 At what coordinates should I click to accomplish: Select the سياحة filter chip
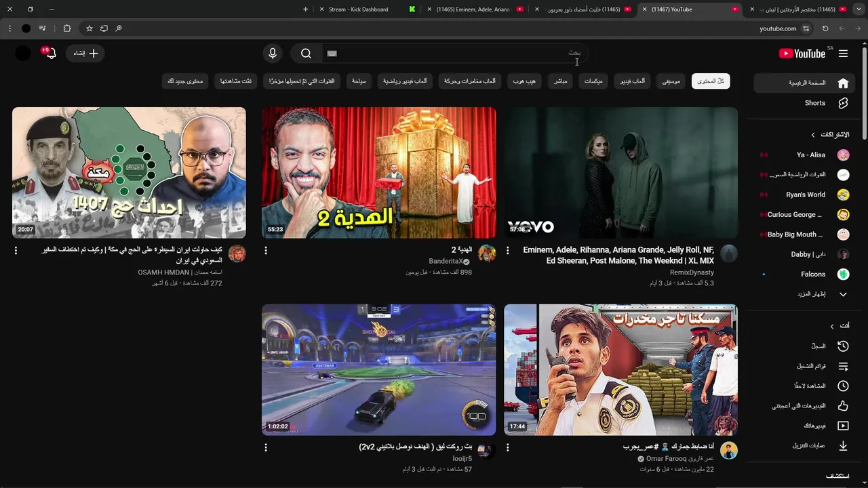tap(359, 81)
